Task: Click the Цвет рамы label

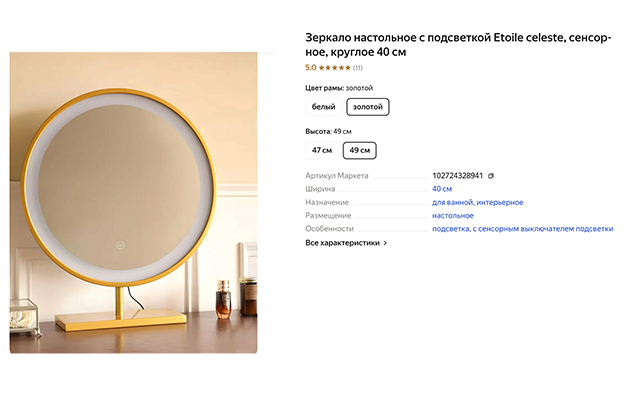Action: point(325,88)
